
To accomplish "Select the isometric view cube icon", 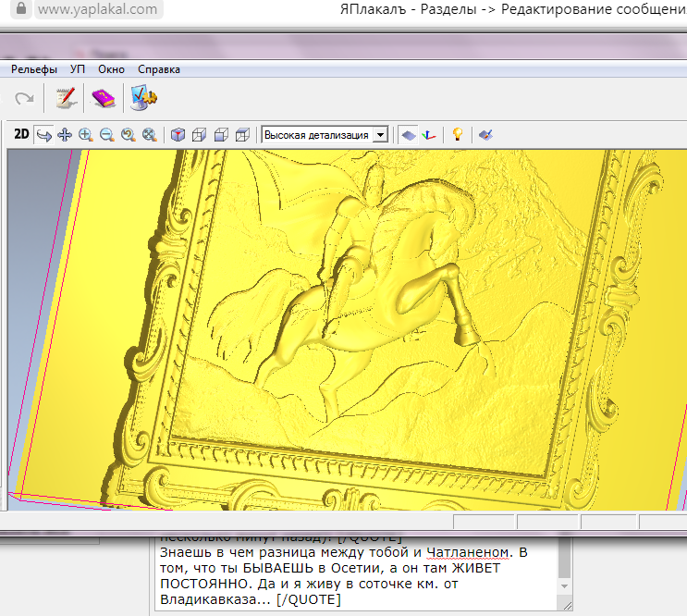I will [x=178, y=135].
